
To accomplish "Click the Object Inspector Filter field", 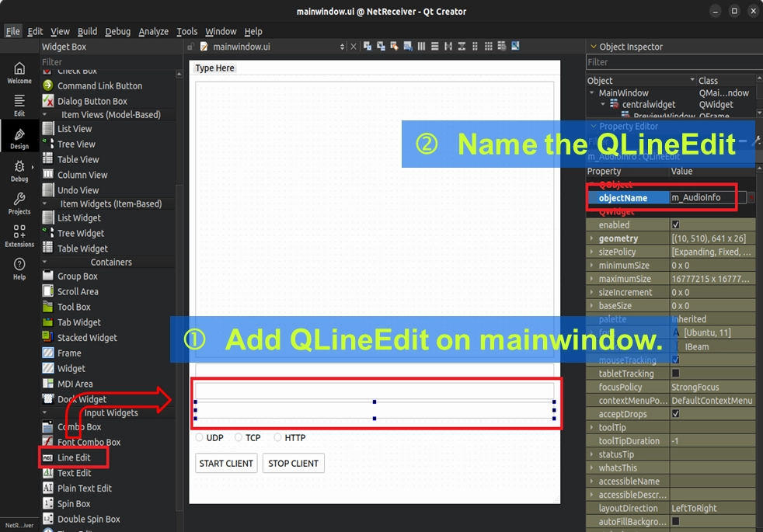I will tap(674, 62).
